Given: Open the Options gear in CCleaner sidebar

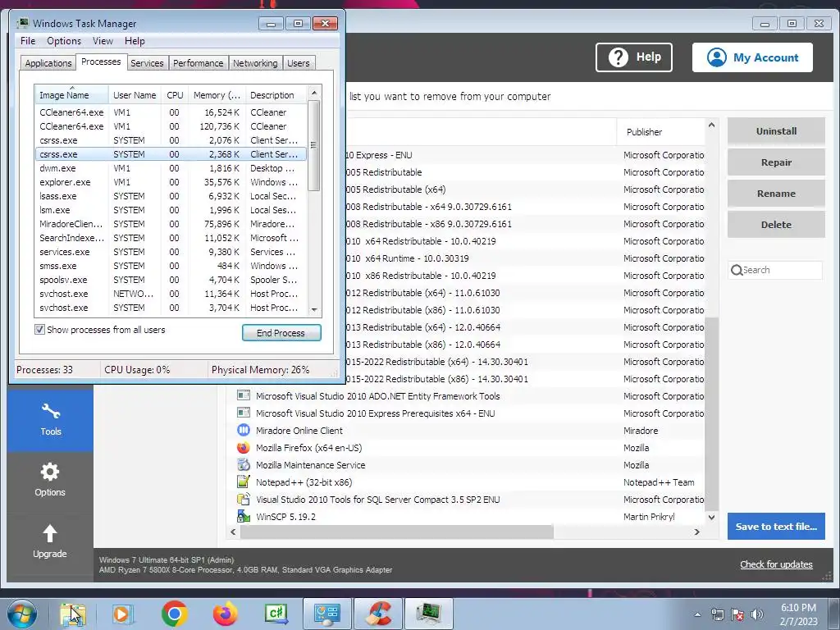Looking at the screenshot, I should [50, 480].
